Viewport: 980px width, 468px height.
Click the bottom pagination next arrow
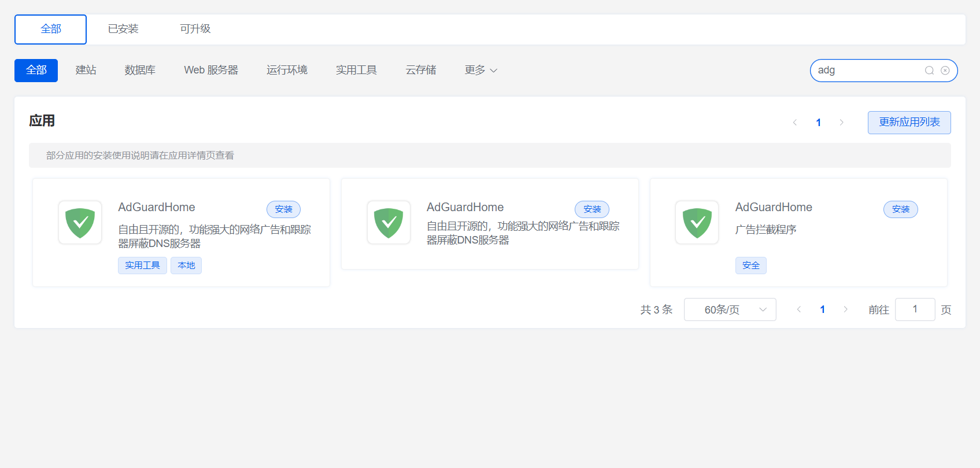(845, 309)
